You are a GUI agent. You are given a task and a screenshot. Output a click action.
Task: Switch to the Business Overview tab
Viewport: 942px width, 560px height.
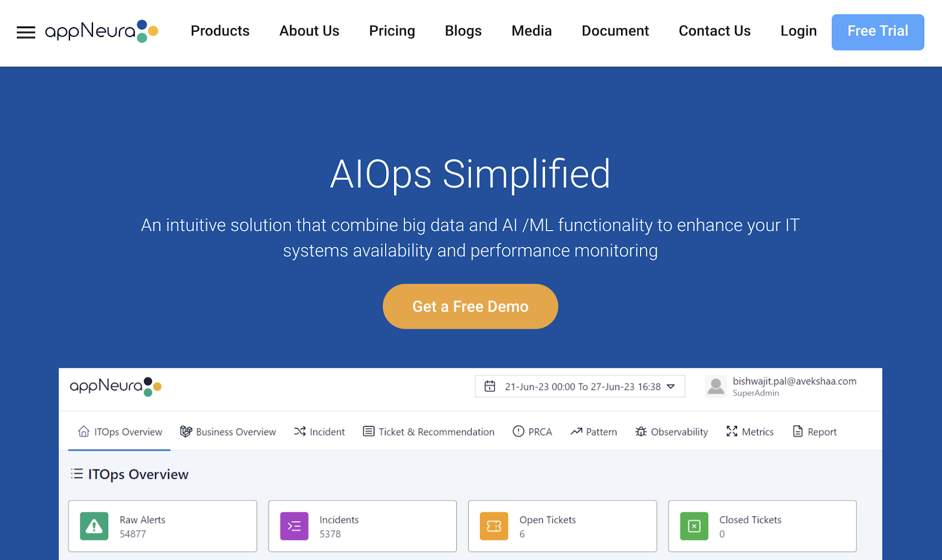pos(228,432)
